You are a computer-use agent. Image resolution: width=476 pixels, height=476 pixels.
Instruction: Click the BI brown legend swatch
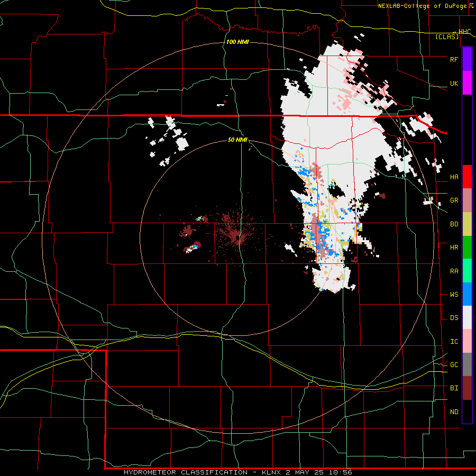tap(467, 388)
